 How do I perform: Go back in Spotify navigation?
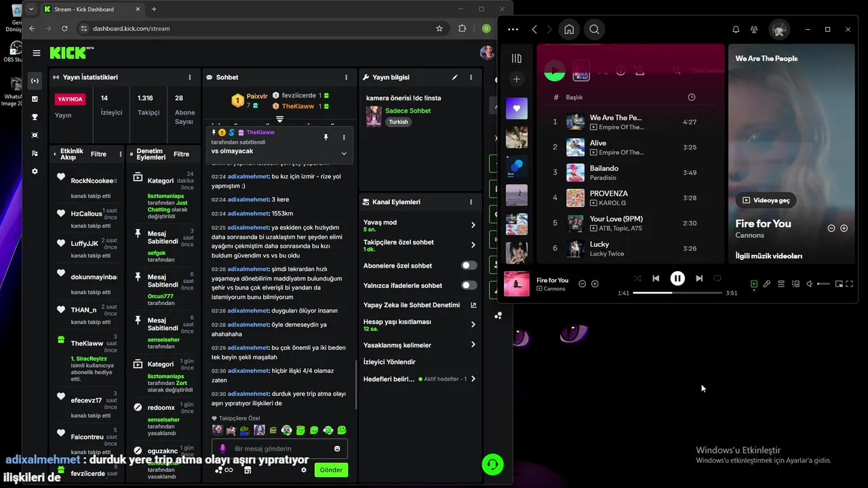click(534, 29)
